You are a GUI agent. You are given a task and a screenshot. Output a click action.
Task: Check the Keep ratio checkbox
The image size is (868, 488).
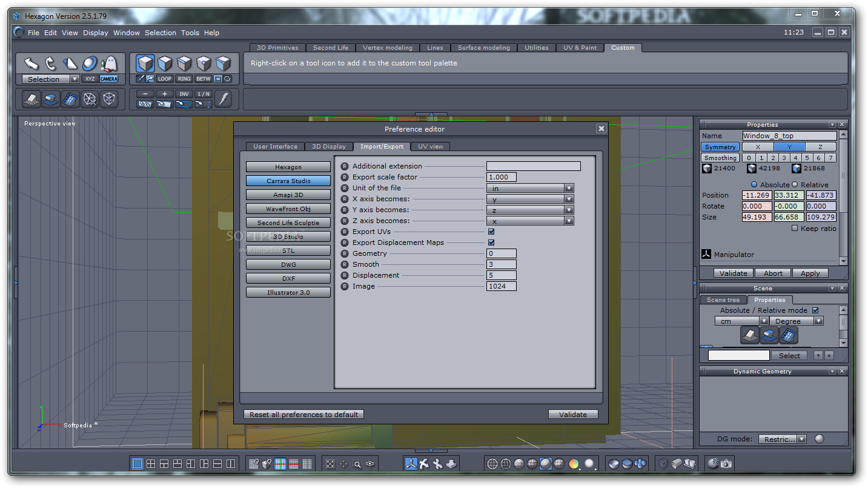coord(795,229)
